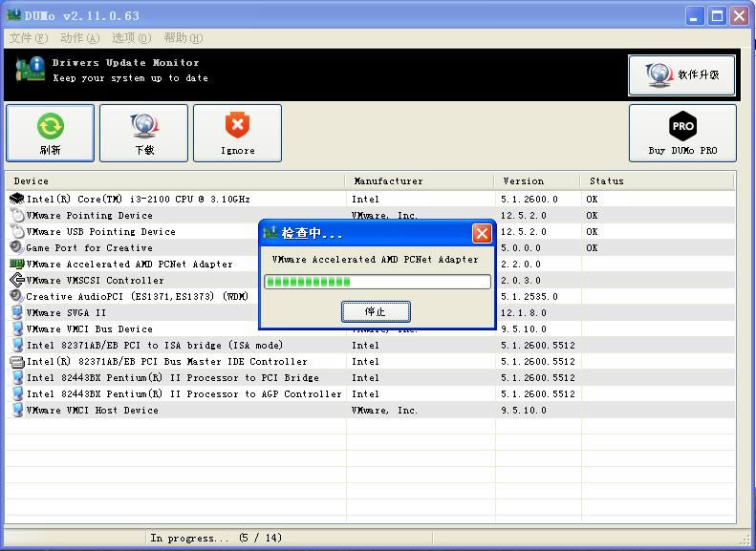Click drive icon beside Bus Master IDE Controller

coord(17,361)
